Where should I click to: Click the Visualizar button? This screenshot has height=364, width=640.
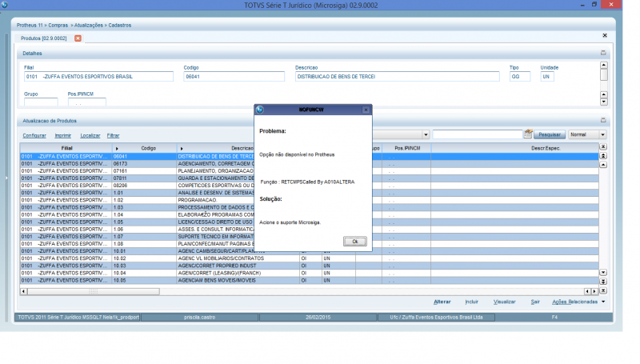(x=505, y=302)
